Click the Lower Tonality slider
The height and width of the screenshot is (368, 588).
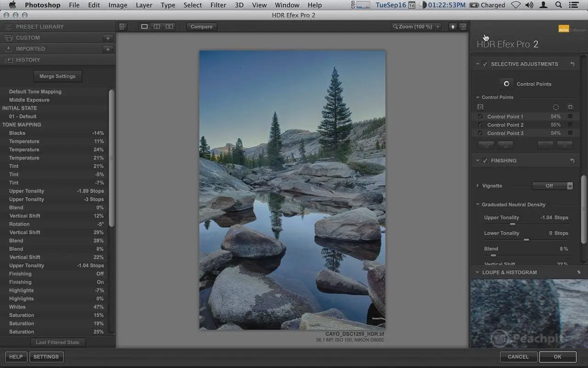click(x=526, y=240)
